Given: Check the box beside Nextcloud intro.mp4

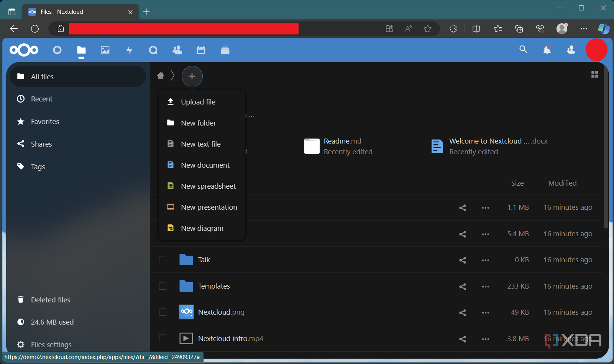Looking at the screenshot, I should coord(163,338).
